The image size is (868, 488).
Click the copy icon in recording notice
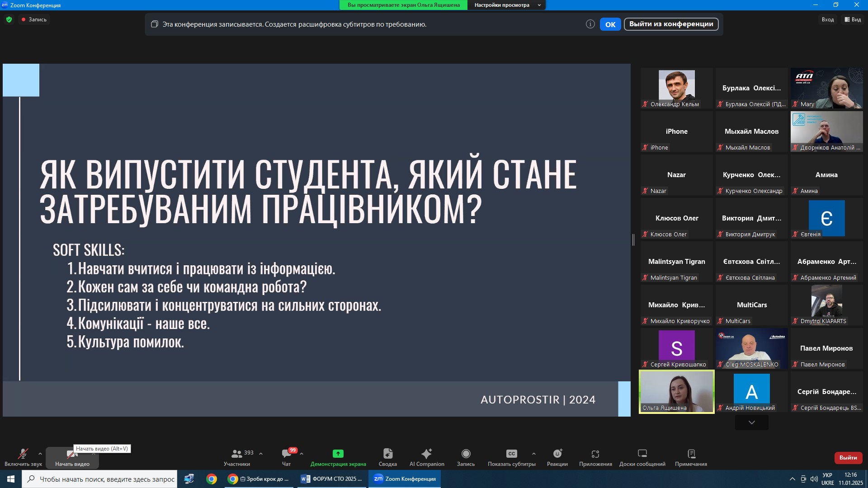pos(154,24)
